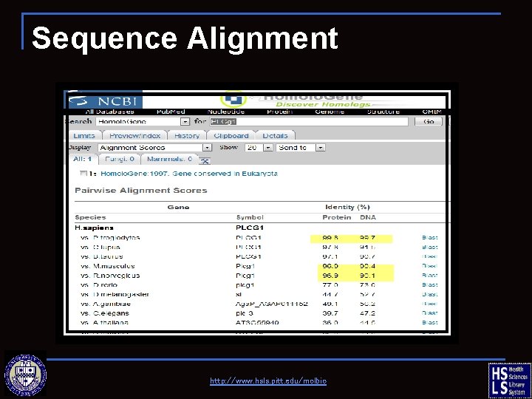Click the NCBI logo
The width and height of the screenshot is (532, 399).
105,100
